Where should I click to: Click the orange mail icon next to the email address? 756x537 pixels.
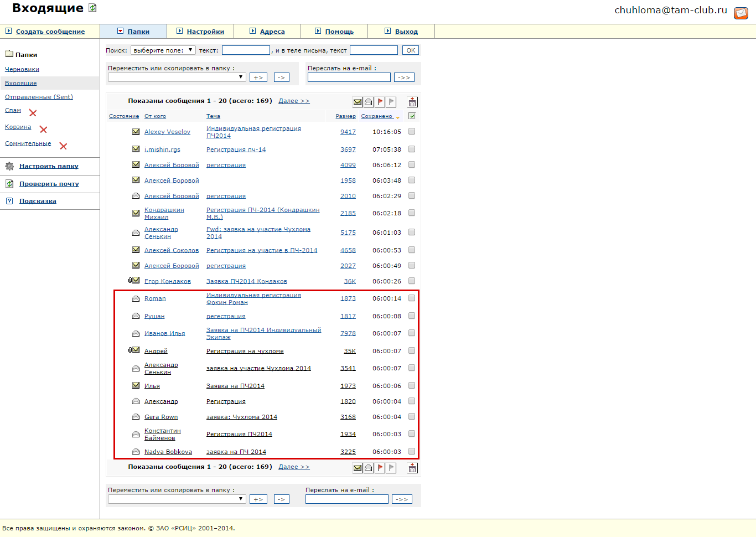741,13
